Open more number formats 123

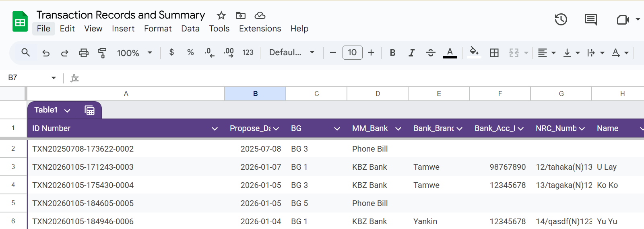click(248, 52)
